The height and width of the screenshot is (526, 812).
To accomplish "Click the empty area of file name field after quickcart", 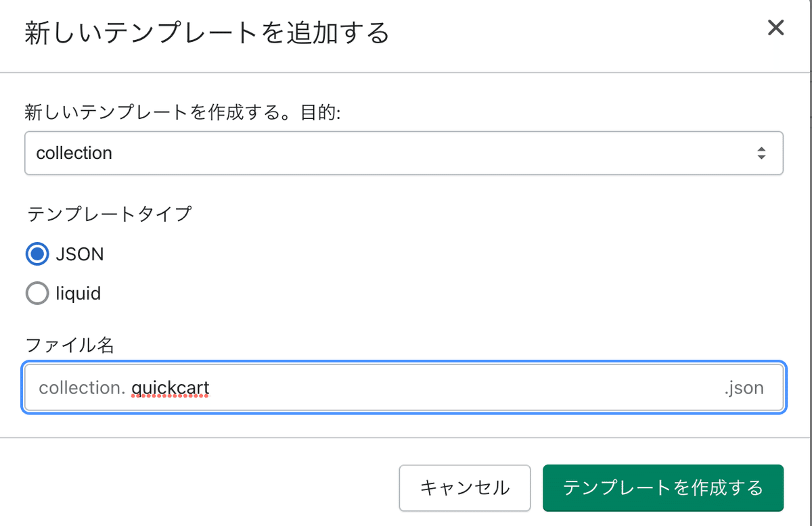I will click(466, 388).
